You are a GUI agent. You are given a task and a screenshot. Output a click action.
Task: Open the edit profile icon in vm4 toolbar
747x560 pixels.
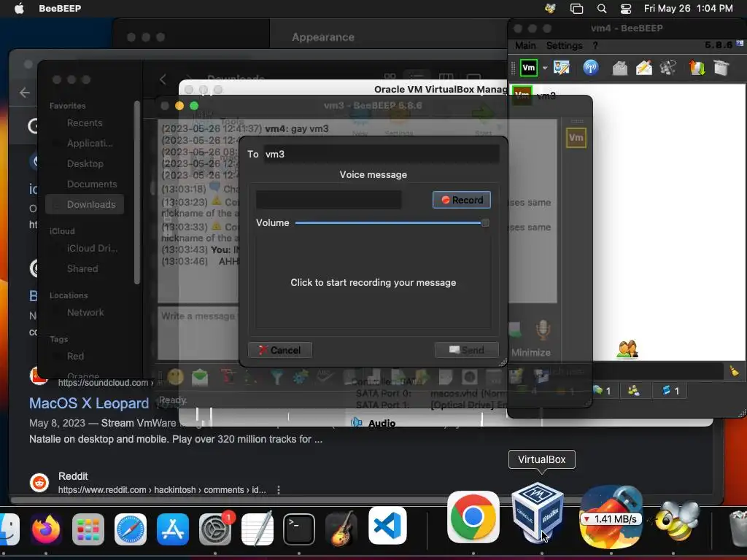coord(561,68)
